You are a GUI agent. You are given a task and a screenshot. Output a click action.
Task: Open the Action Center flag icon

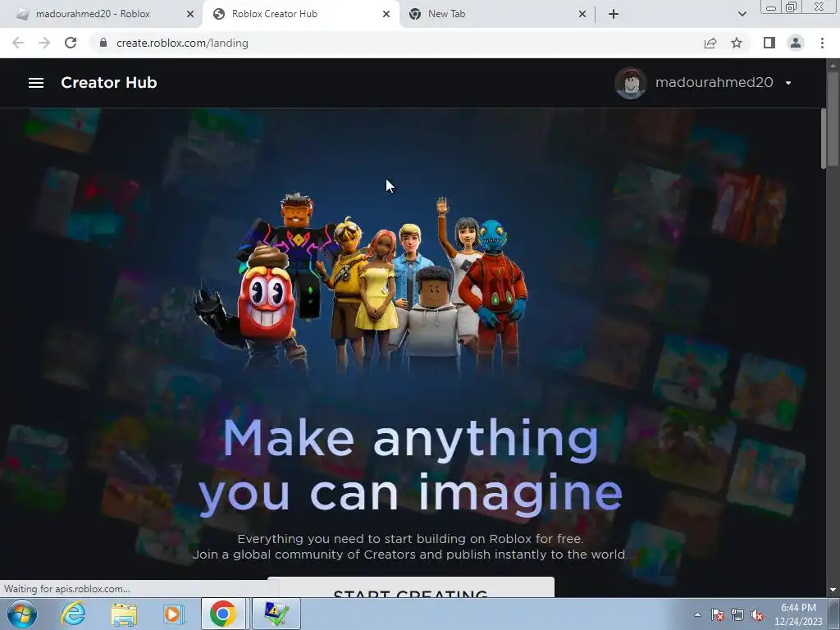pyautogui.click(x=718, y=614)
